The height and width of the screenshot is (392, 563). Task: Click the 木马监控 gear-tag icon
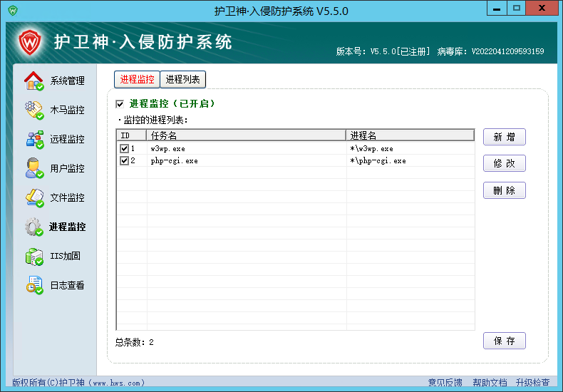pyautogui.click(x=34, y=110)
